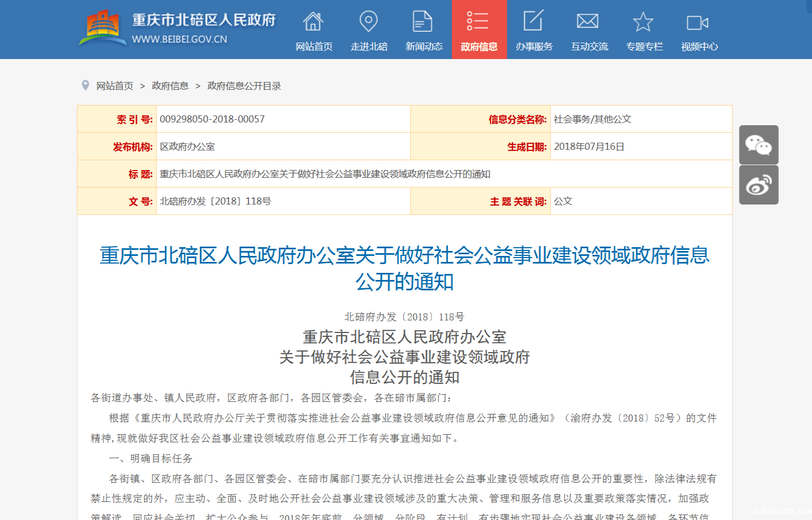Share via the WeChat side button
Image resolution: width=812 pixels, height=520 pixels.
point(758,145)
